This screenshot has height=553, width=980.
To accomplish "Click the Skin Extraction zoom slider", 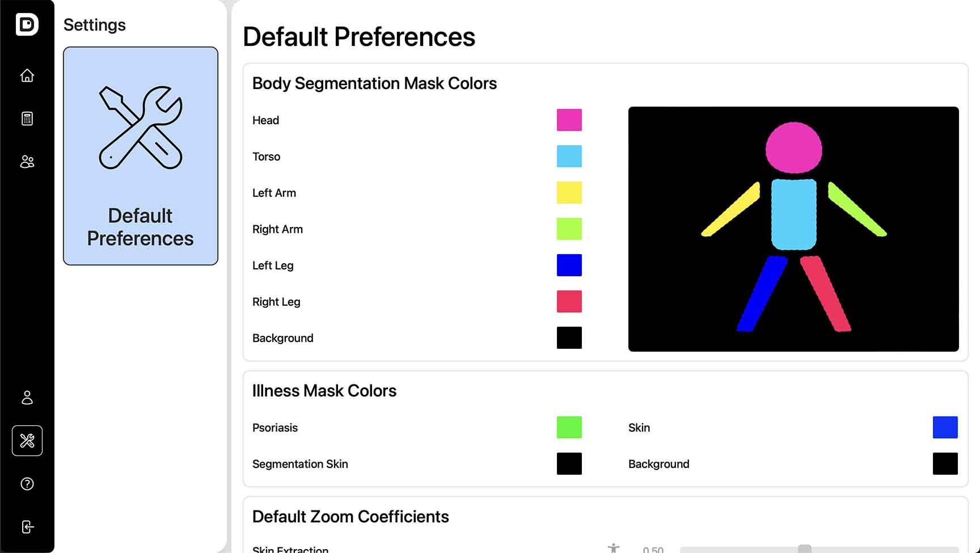I will pos(819,550).
